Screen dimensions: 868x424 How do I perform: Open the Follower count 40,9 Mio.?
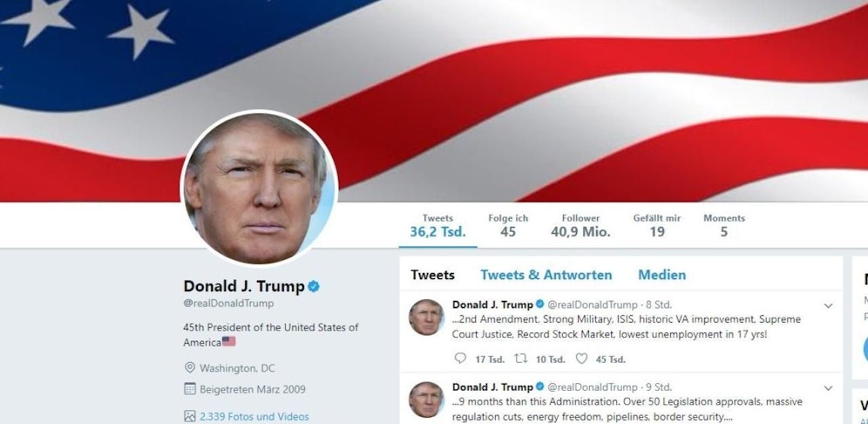point(580,226)
